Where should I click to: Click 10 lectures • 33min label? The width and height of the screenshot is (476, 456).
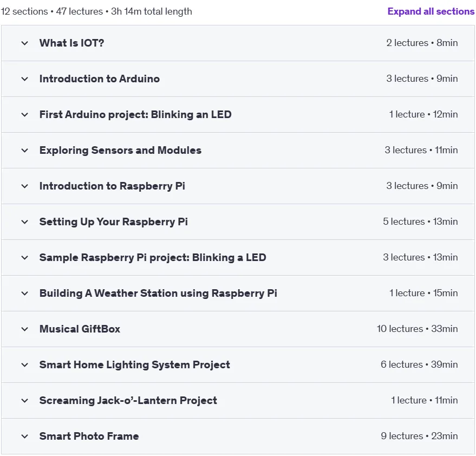417,329
